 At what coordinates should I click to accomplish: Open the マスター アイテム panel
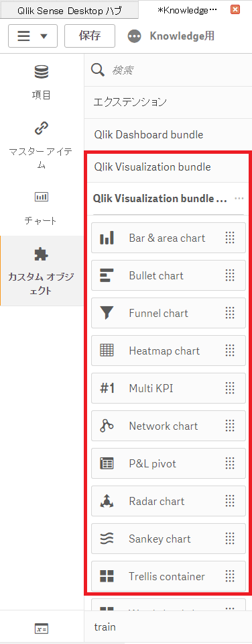click(42, 146)
